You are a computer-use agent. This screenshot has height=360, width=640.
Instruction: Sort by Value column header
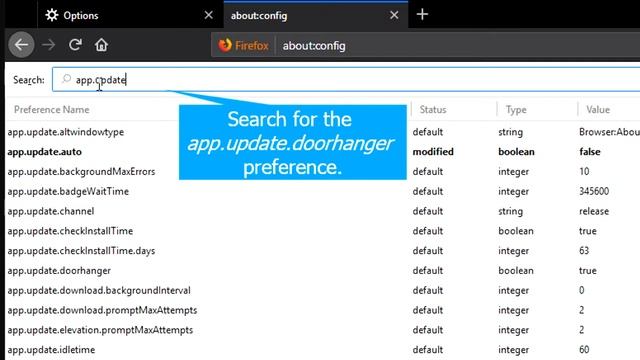click(x=598, y=109)
